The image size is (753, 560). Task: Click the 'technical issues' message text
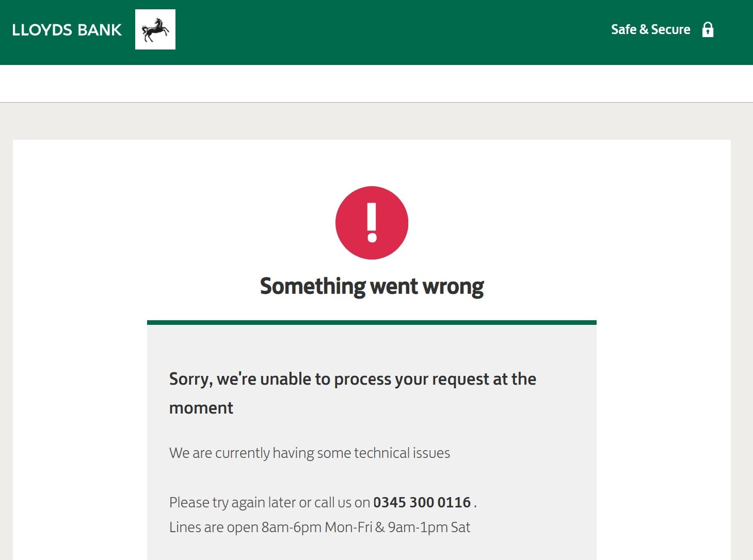[310, 453]
